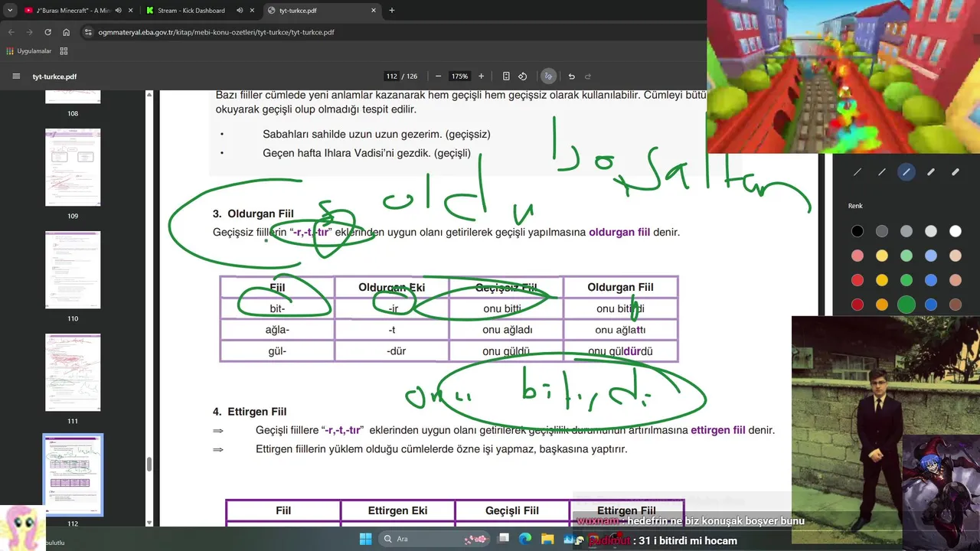Select the thinnest pen thickness
The width and height of the screenshot is (980, 551).
pos(857,172)
